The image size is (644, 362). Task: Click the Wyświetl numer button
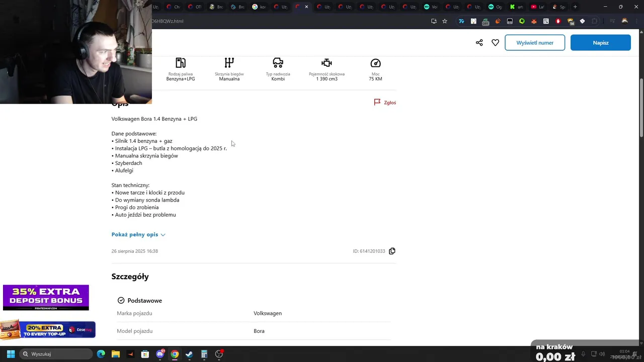tap(535, 43)
